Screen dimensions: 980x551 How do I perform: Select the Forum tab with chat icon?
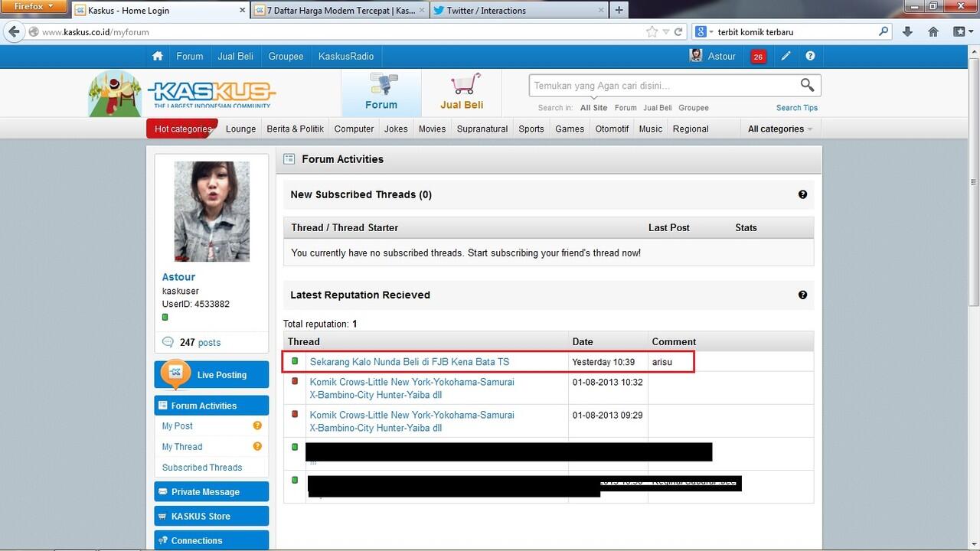(381, 93)
